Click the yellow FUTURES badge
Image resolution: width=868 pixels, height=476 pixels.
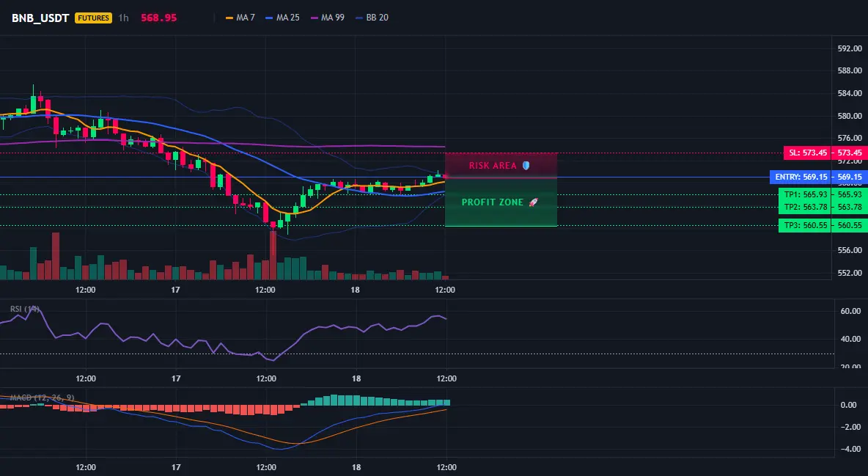coord(93,18)
